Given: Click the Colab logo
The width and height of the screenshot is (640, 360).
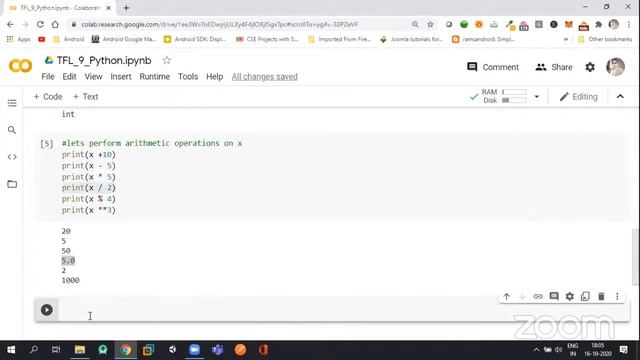Looking at the screenshot, I should pyautogui.click(x=20, y=66).
